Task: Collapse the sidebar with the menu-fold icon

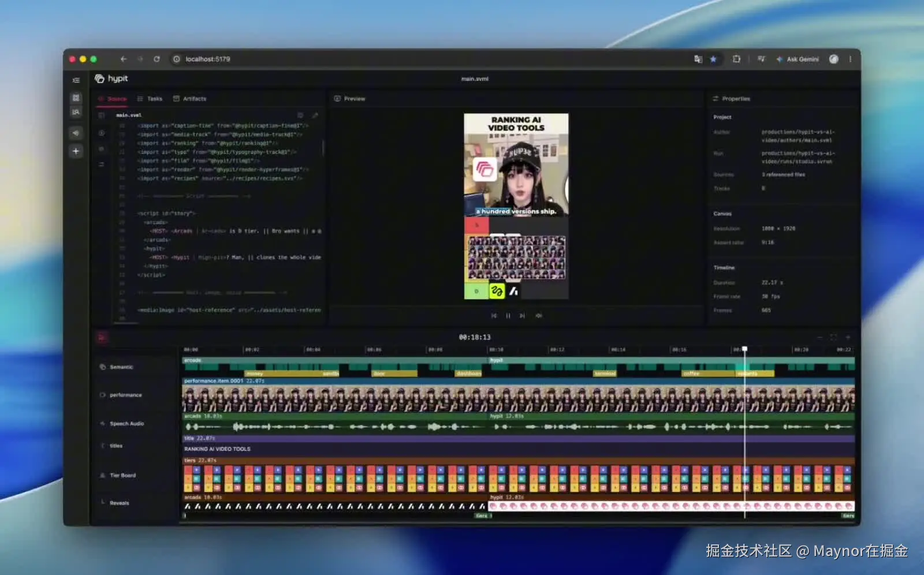Action: coord(76,80)
